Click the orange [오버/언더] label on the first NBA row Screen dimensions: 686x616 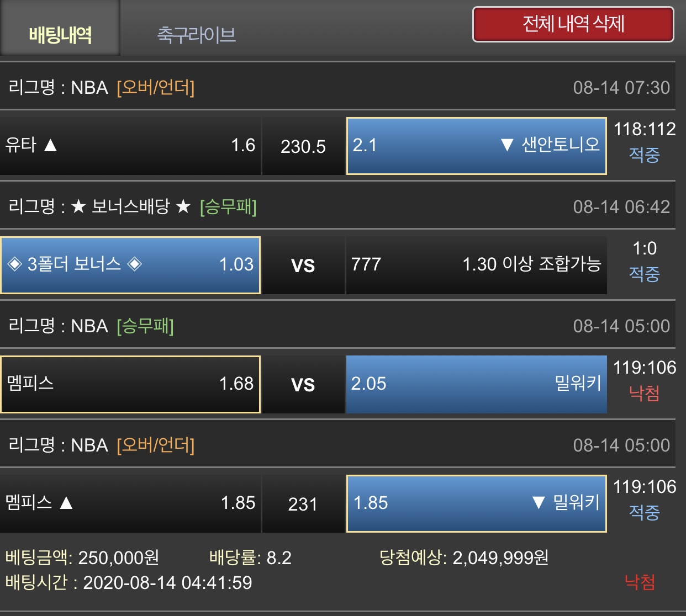(156, 87)
